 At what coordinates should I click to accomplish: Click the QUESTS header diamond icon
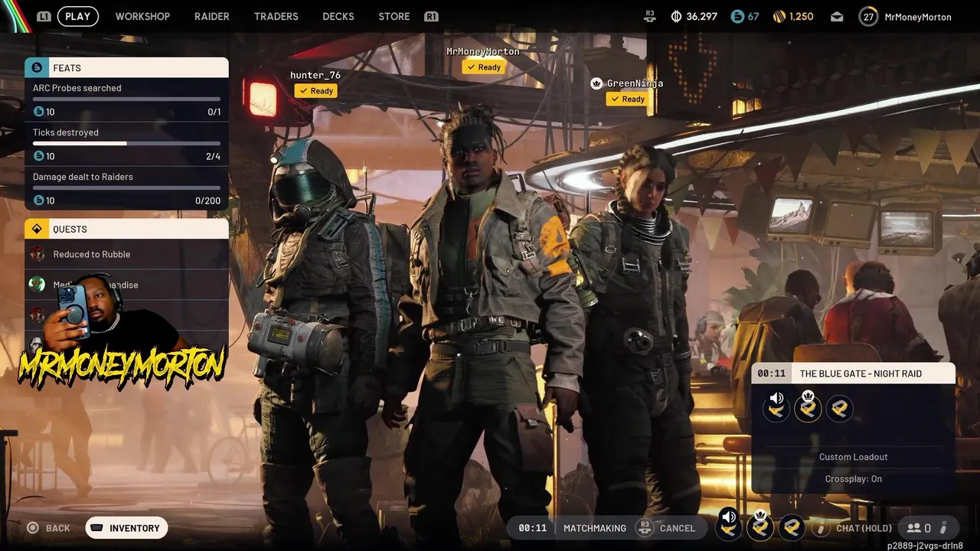(37, 229)
